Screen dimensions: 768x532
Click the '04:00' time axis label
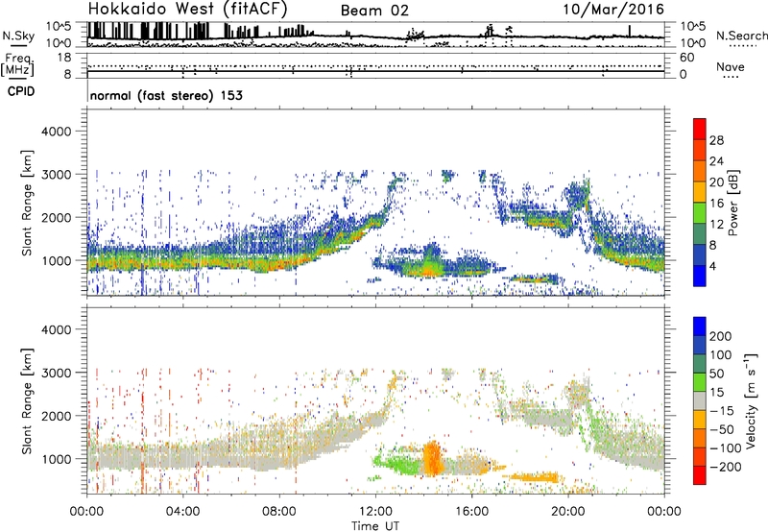coord(182,512)
